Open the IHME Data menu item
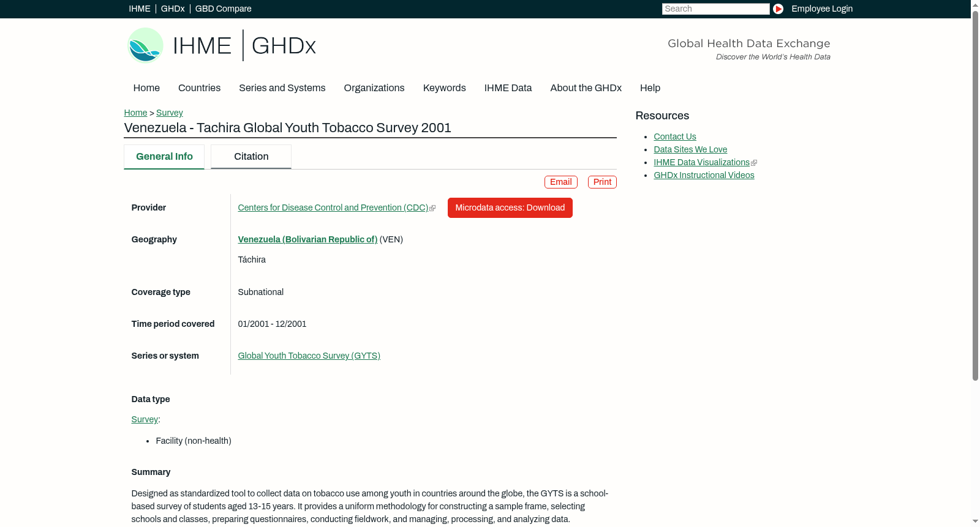 pyautogui.click(x=508, y=88)
